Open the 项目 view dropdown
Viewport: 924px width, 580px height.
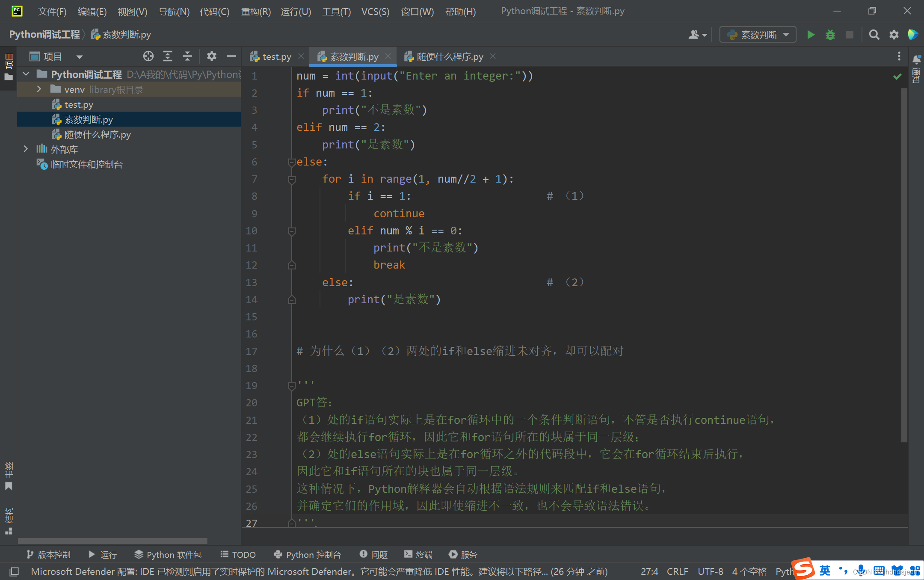[x=80, y=57]
